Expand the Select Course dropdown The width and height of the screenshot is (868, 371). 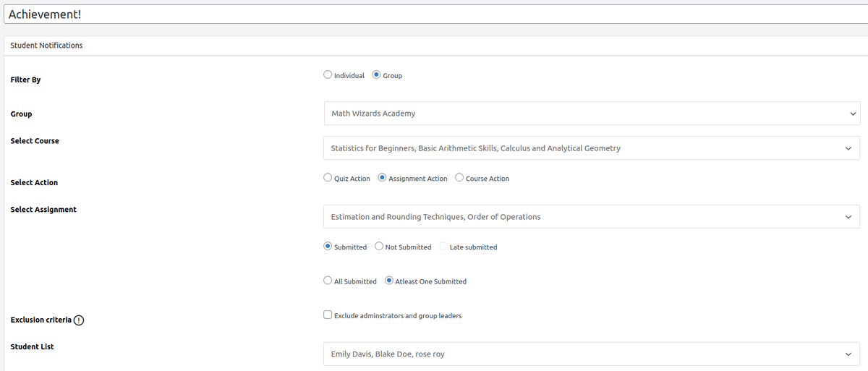coord(579,148)
